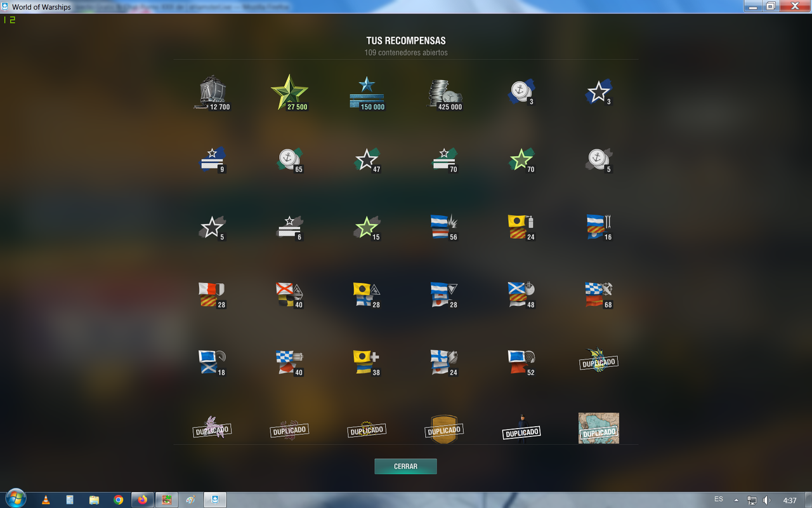
Task: Click the green striped star bonus showing 70
Action: tap(445, 160)
